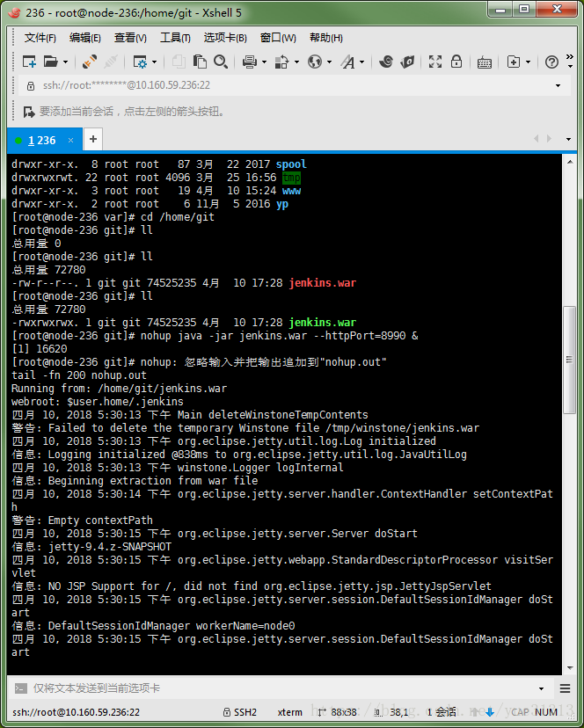The height and width of the screenshot is (728, 584).
Task: Expand the address bar history dropdown
Action: pyautogui.click(x=558, y=86)
